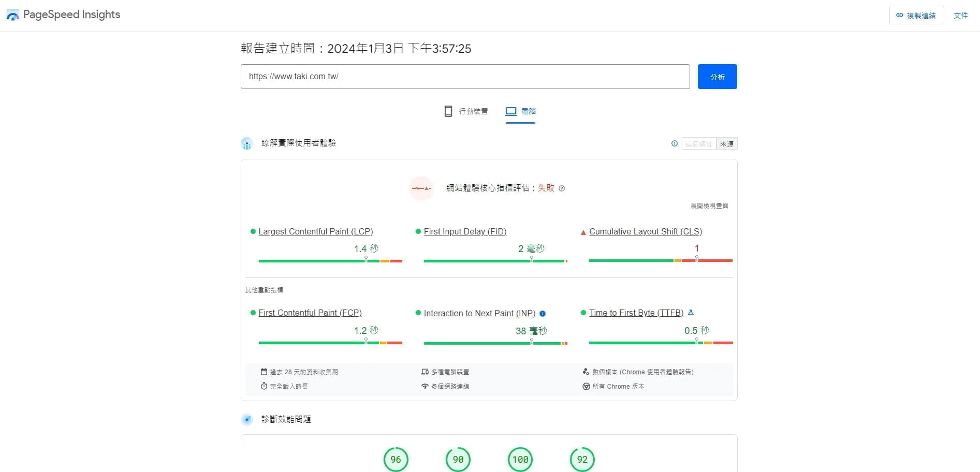This screenshot has width=980, height=472.
Task: Expand the view with 展開檢視畫面
Action: [709, 205]
